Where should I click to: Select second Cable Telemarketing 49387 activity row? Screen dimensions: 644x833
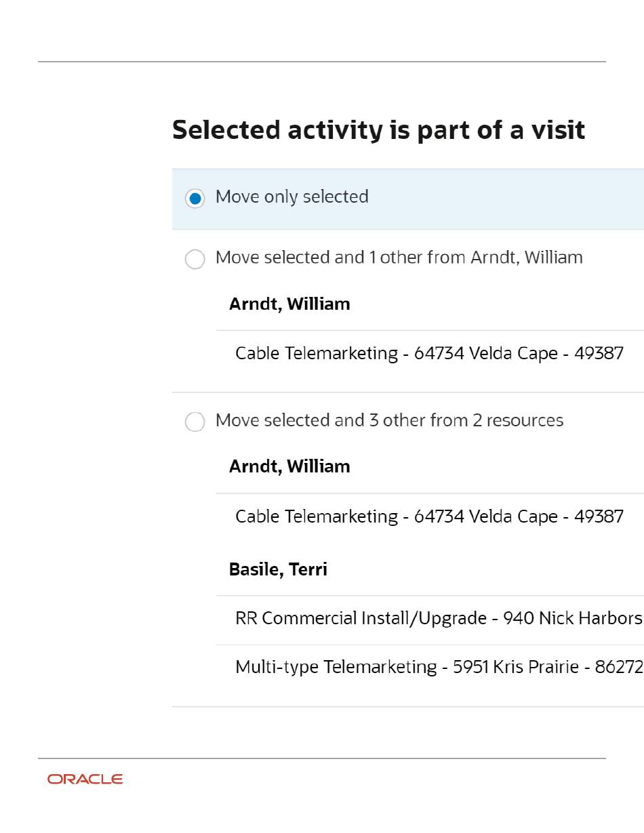tap(430, 516)
